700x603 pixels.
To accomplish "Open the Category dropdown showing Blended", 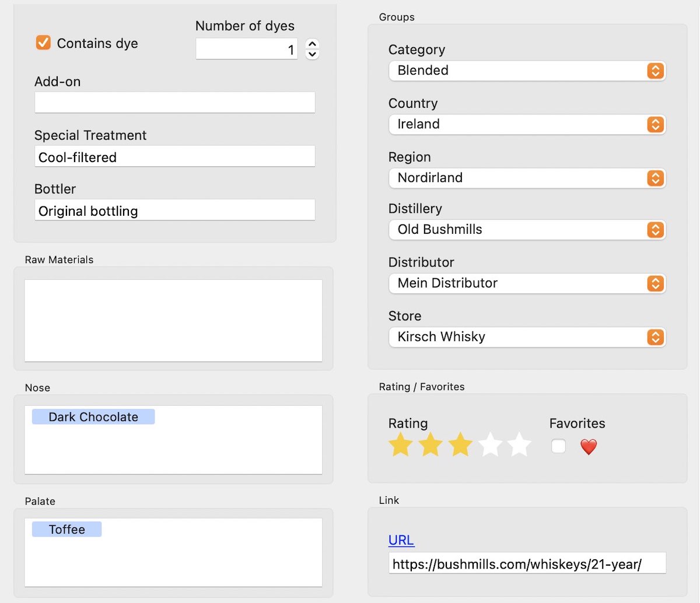I will 527,71.
